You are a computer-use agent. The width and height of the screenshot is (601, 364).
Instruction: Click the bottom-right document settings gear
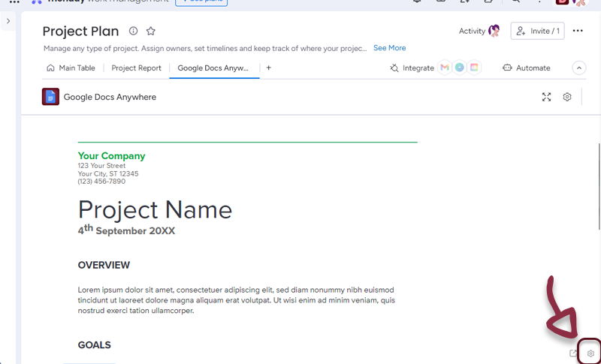[590, 353]
